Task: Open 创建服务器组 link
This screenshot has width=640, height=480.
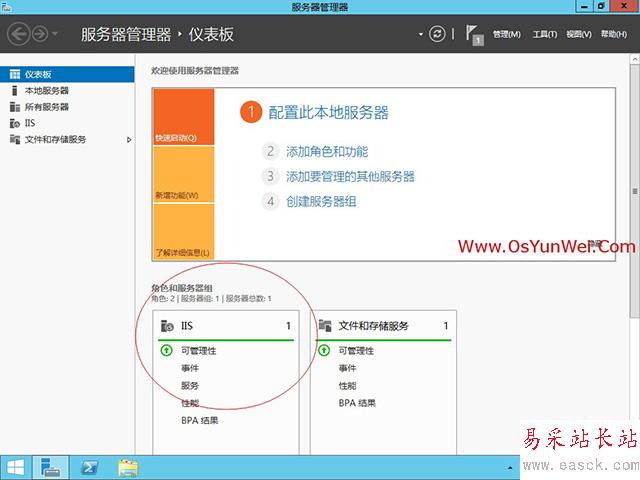Action: point(321,202)
